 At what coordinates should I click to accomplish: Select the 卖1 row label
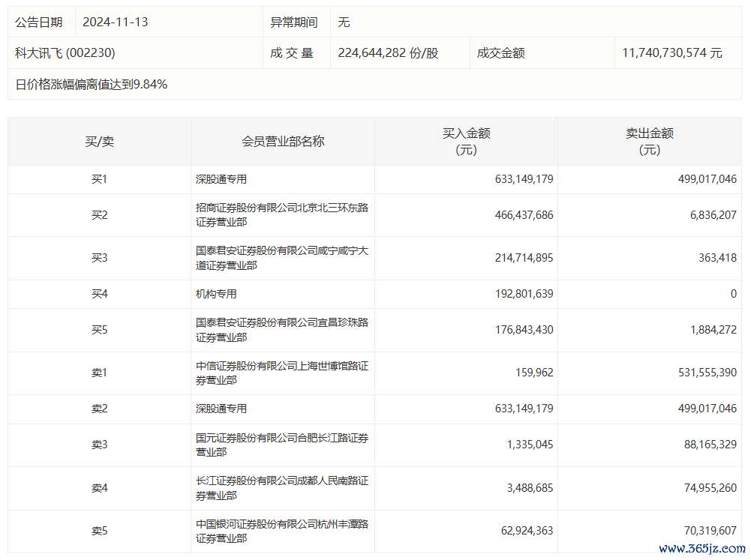pos(99,373)
